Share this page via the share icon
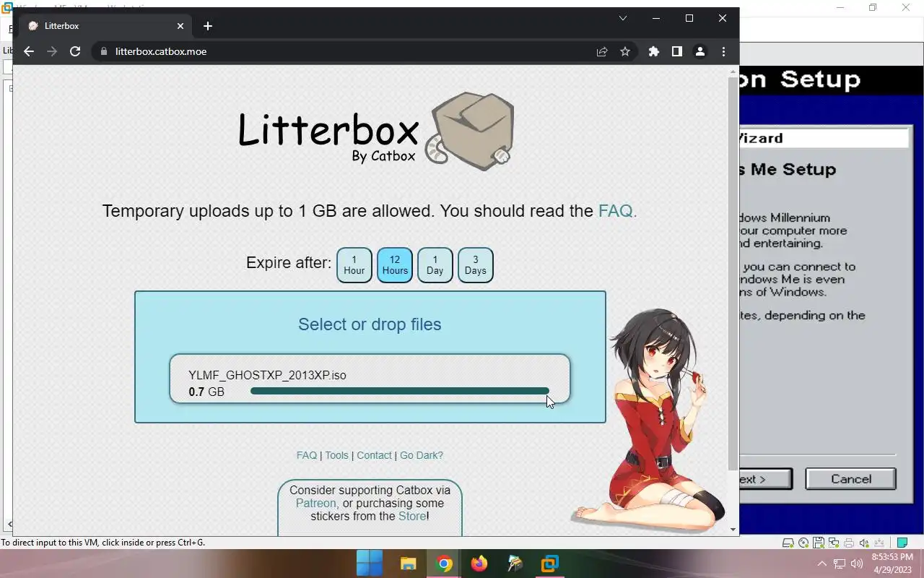Screen dimensions: 924x578 point(601,51)
